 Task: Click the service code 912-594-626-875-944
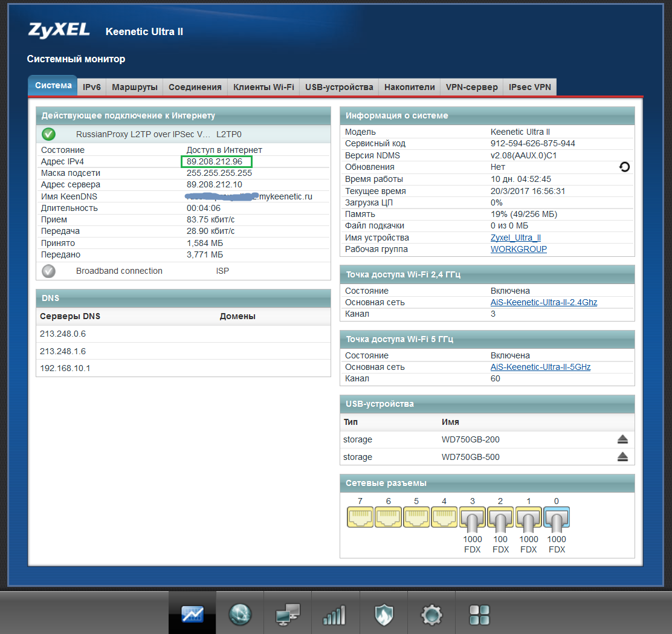[x=533, y=143]
